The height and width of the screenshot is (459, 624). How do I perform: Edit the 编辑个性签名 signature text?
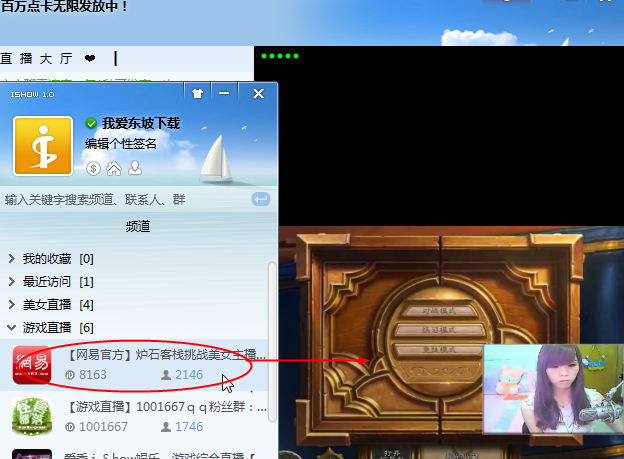click(120, 143)
